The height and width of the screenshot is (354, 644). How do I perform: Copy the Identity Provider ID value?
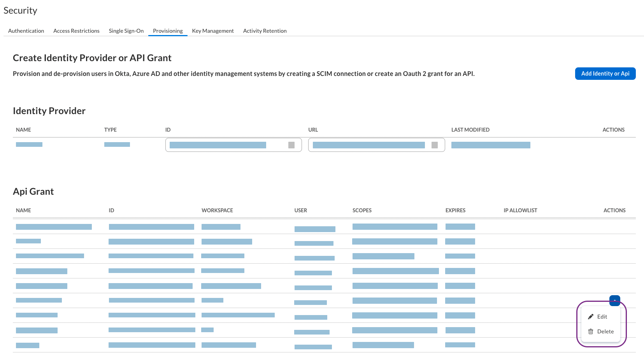pos(291,144)
